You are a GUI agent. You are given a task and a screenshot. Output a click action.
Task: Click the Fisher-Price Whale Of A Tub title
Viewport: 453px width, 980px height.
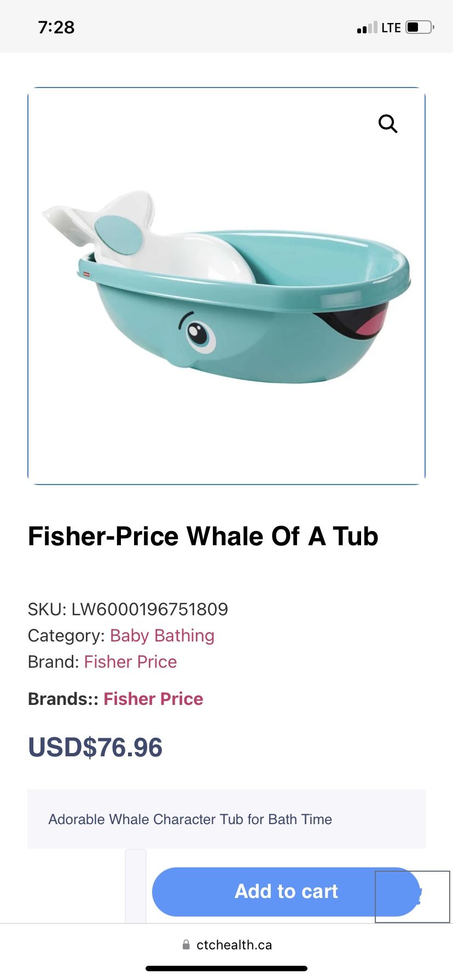point(203,536)
